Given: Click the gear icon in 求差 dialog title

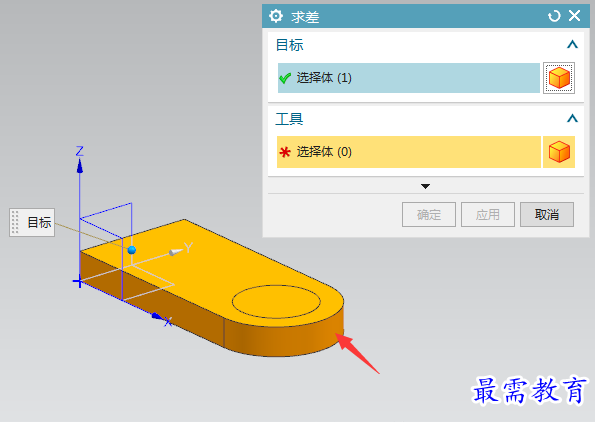Looking at the screenshot, I should click(276, 16).
